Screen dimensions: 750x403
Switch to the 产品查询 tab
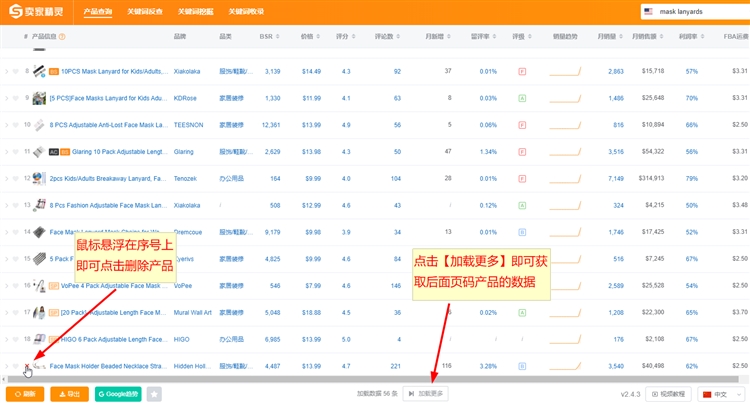click(x=98, y=11)
